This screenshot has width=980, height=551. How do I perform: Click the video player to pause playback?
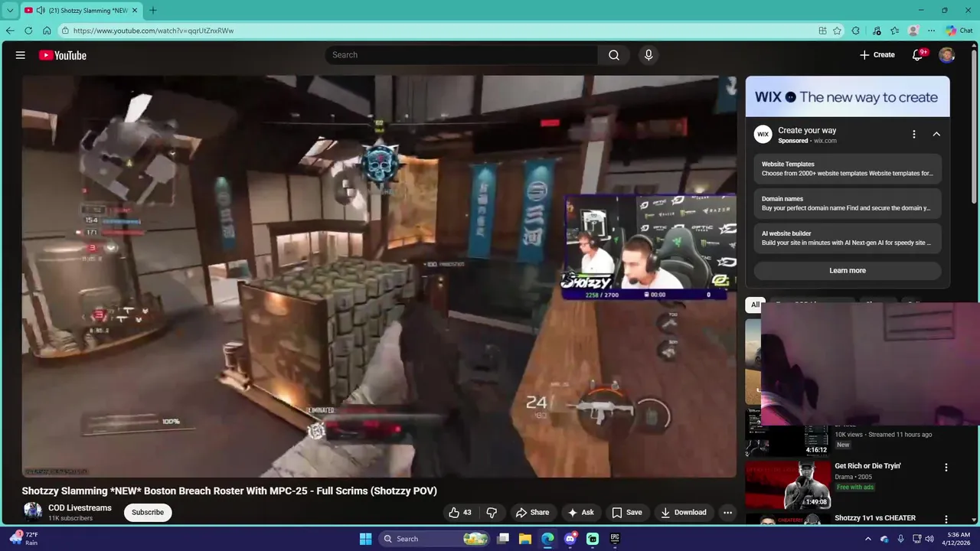click(x=379, y=275)
